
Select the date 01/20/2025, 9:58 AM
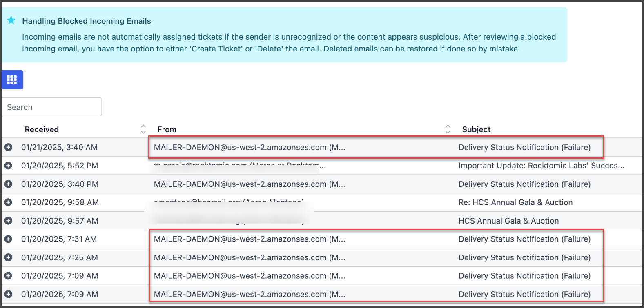click(60, 202)
